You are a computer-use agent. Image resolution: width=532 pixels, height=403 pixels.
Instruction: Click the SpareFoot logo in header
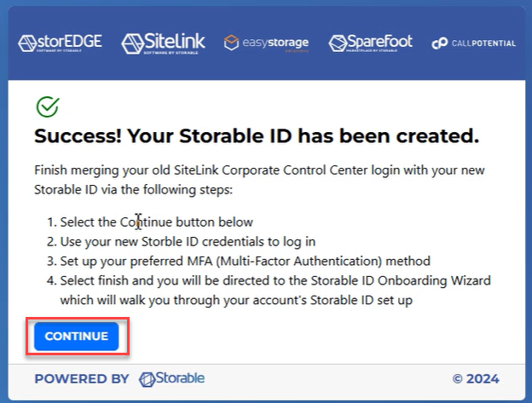pos(371,43)
